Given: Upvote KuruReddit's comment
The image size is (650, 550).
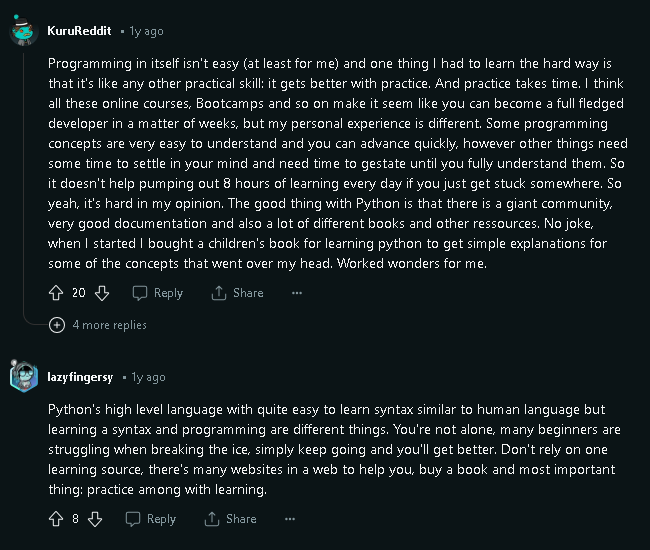Looking at the screenshot, I should (x=56, y=293).
